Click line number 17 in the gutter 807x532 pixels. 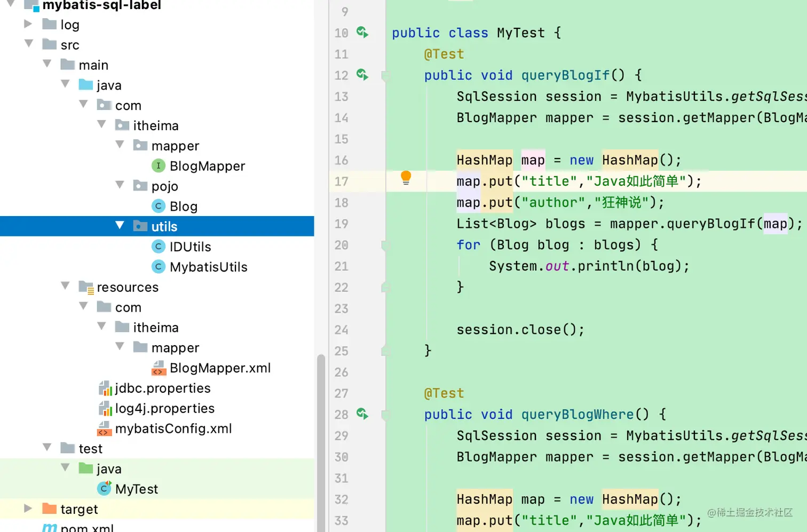[341, 181]
